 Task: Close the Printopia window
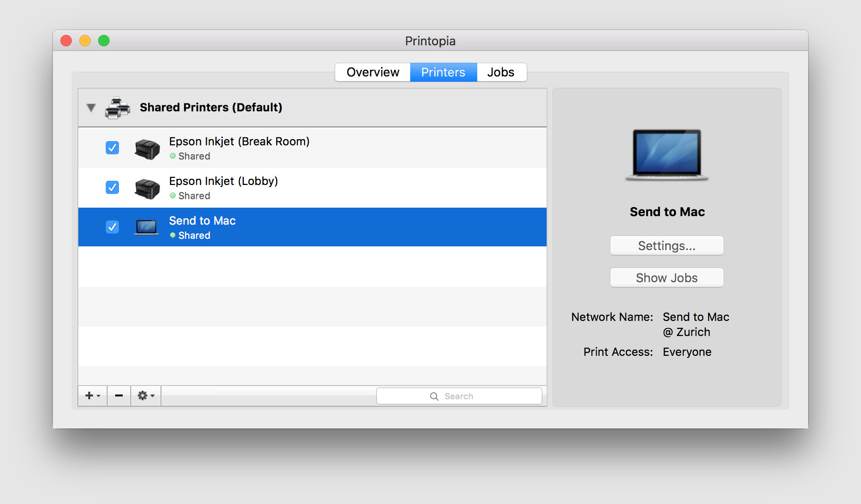pyautogui.click(x=66, y=41)
